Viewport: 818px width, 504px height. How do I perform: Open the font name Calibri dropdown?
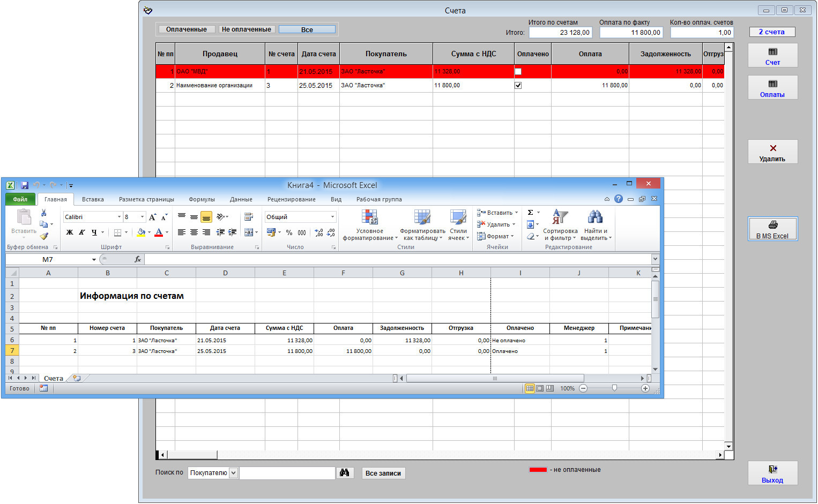[x=119, y=217]
